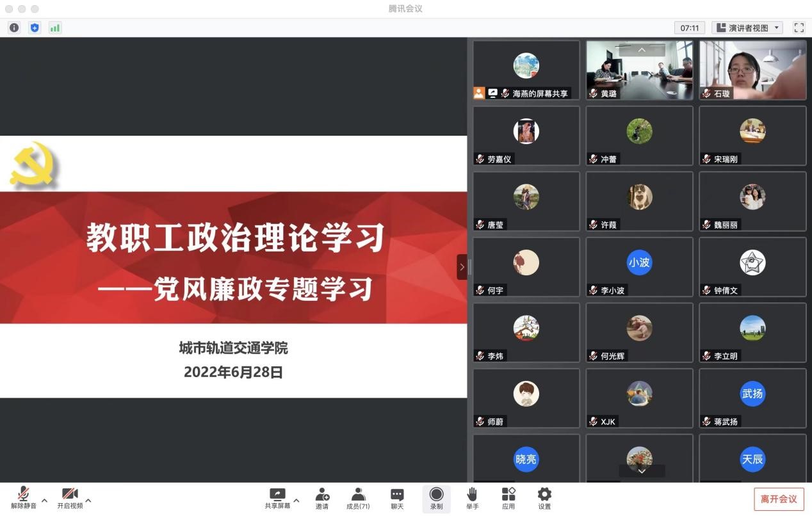Unmute microphone via 解除静音
Screen dimensions: 812x516
(24, 499)
